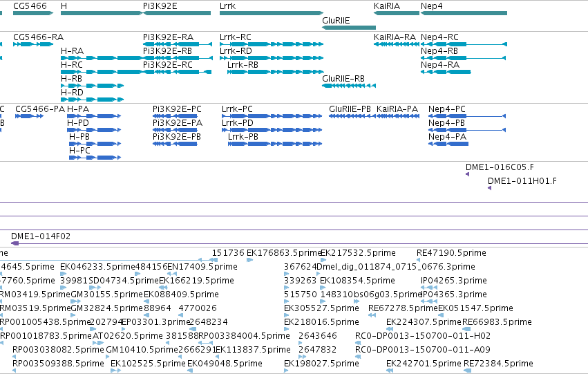
Task: Click the IP04265.3prime EST marker
Action: (428, 288)
